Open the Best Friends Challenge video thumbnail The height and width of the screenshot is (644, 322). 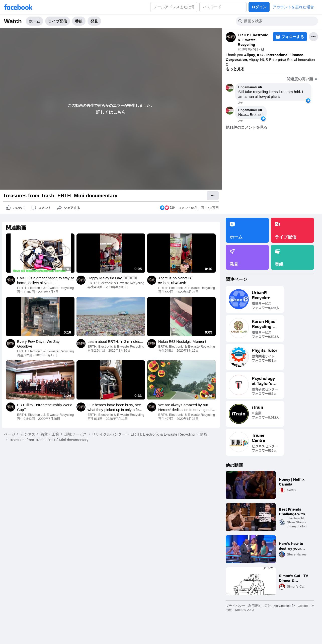(x=251, y=517)
